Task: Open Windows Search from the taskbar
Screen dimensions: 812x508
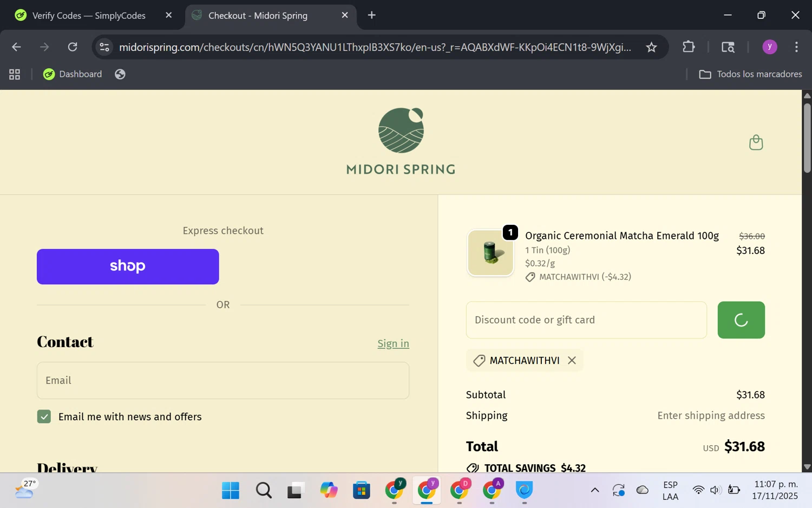Action: pyautogui.click(x=264, y=491)
